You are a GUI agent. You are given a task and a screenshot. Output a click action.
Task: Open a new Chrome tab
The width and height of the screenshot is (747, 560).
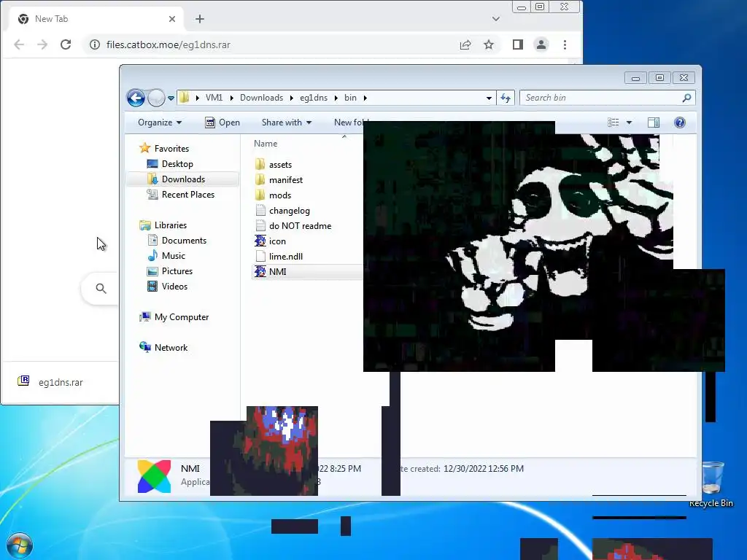point(200,19)
